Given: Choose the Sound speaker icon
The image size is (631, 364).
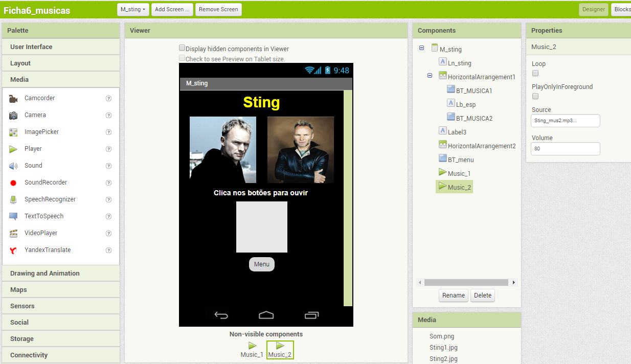Looking at the screenshot, I should [14, 166].
